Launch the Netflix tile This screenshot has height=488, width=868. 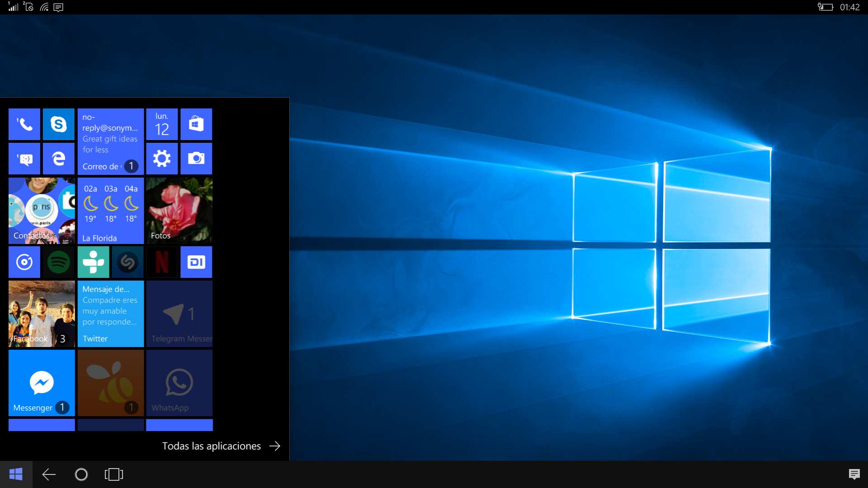coord(162,262)
